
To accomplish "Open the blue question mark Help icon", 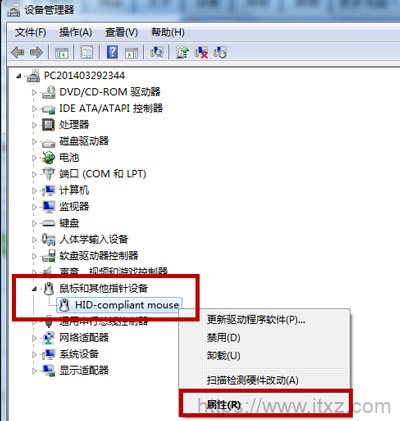I will click(x=113, y=52).
